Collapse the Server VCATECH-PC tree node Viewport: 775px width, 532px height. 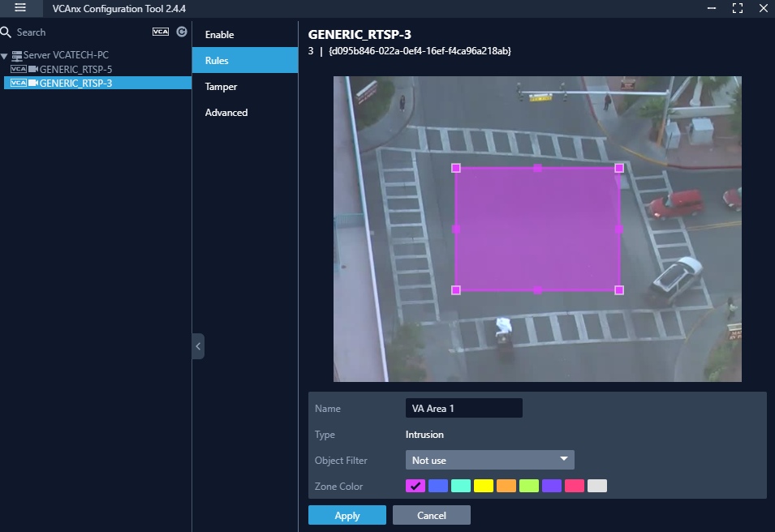pos(5,56)
